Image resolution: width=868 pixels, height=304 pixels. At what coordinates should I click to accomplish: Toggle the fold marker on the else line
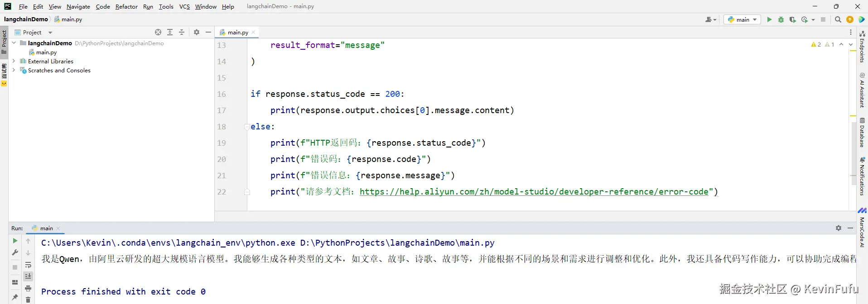click(x=247, y=127)
